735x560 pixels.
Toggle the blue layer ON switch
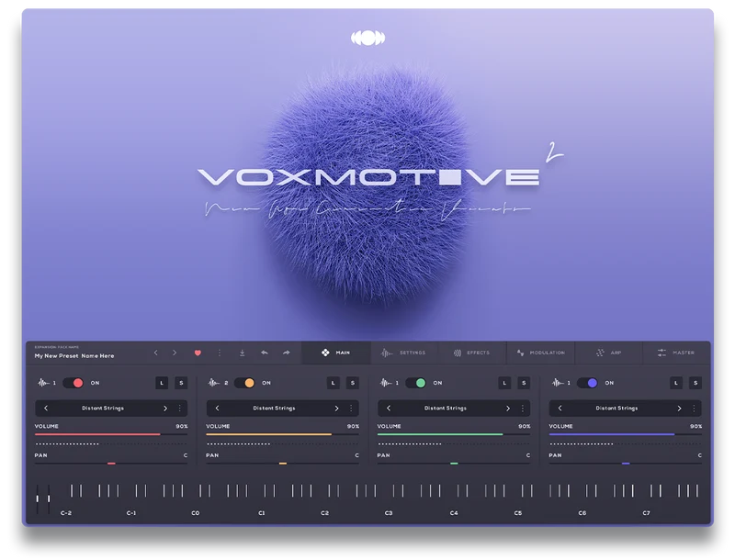point(587,383)
